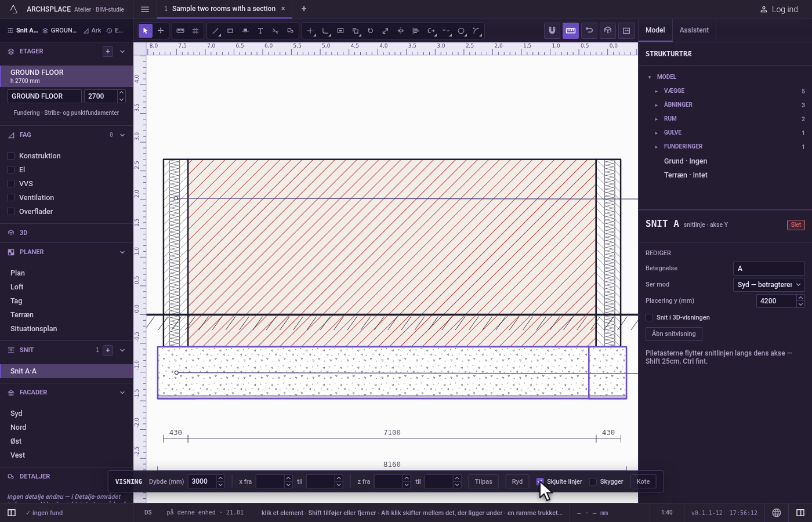Open the Model tab

click(655, 30)
